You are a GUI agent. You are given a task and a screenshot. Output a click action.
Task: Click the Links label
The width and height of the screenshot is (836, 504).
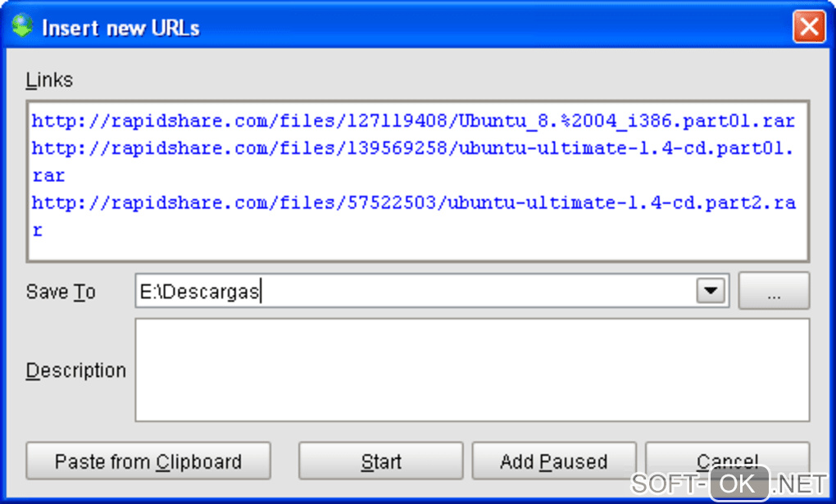[49, 80]
